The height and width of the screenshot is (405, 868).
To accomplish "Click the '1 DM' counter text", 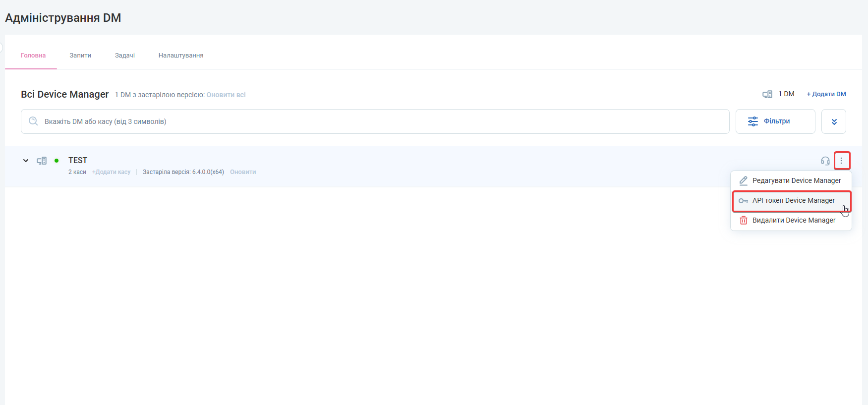I will (x=786, y=94).
